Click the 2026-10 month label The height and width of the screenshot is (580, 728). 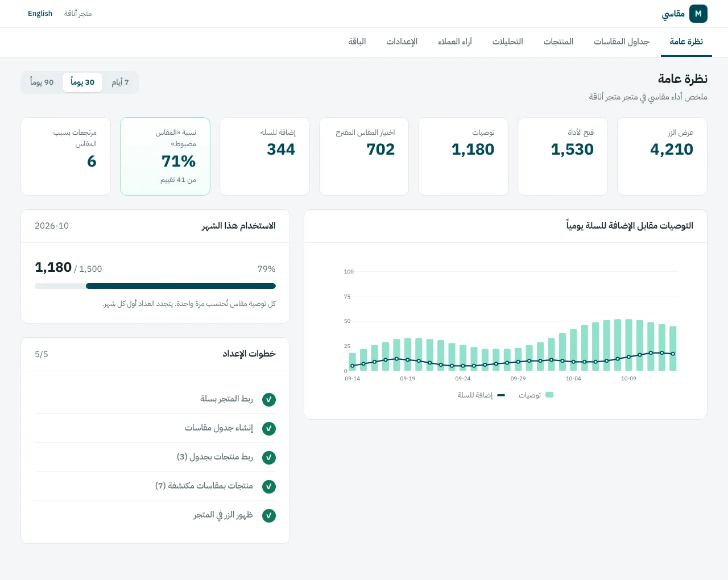[x=52, y=226]
